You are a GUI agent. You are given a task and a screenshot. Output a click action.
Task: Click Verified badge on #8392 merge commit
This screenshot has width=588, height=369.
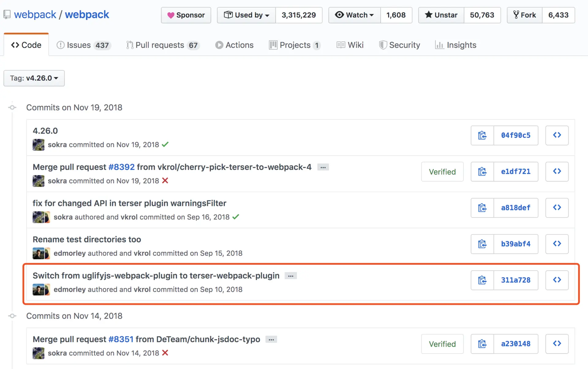[442, 172]
